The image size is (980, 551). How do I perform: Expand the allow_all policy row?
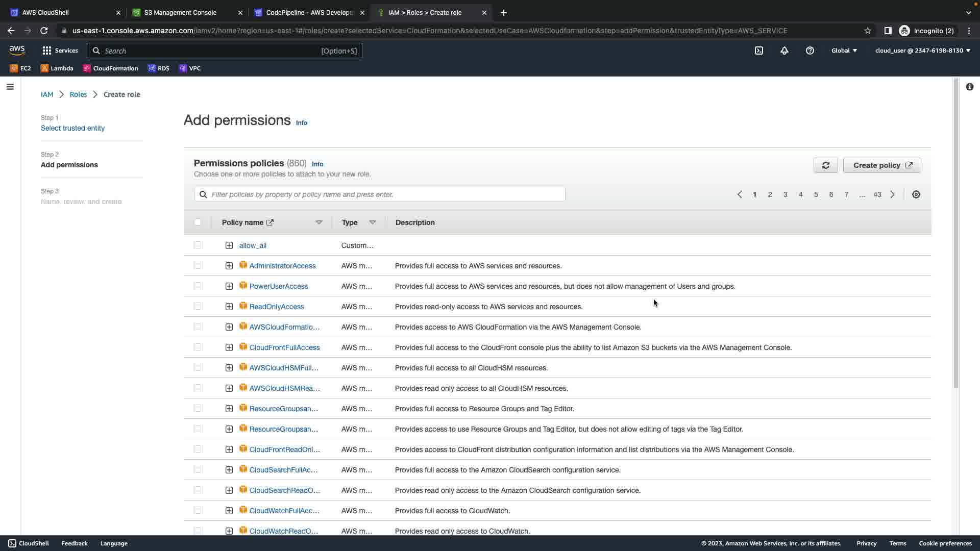pos(229,245)
